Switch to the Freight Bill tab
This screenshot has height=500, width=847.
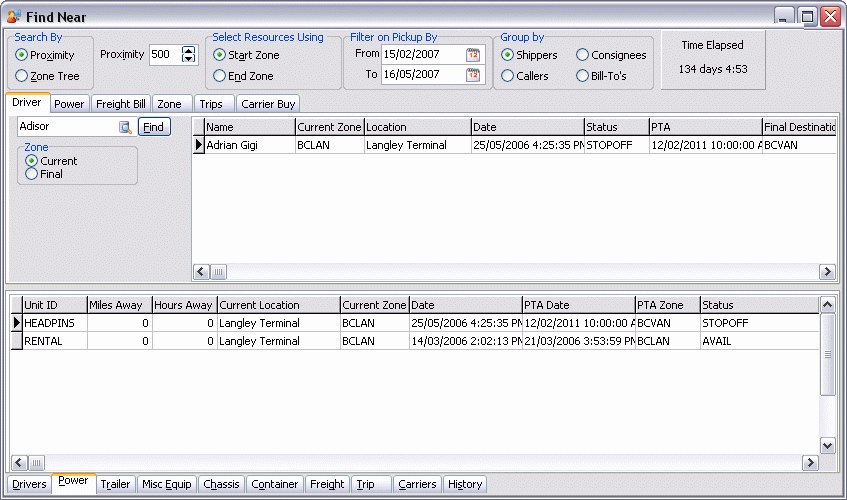coord(120,104)
